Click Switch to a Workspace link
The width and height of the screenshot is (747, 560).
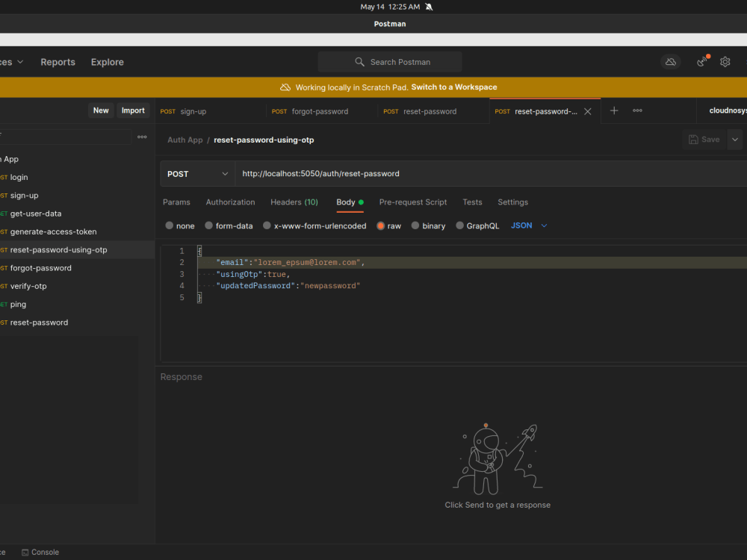click(454, 87)
